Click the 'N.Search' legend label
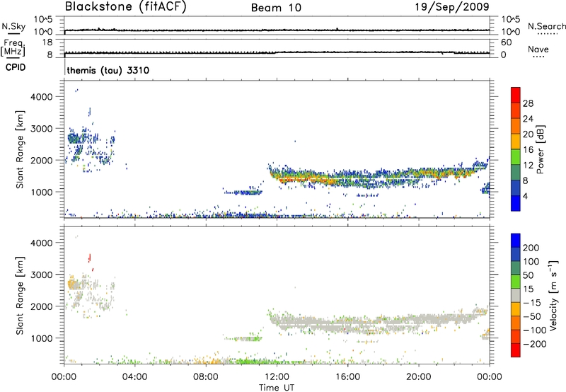 [546, 26]
